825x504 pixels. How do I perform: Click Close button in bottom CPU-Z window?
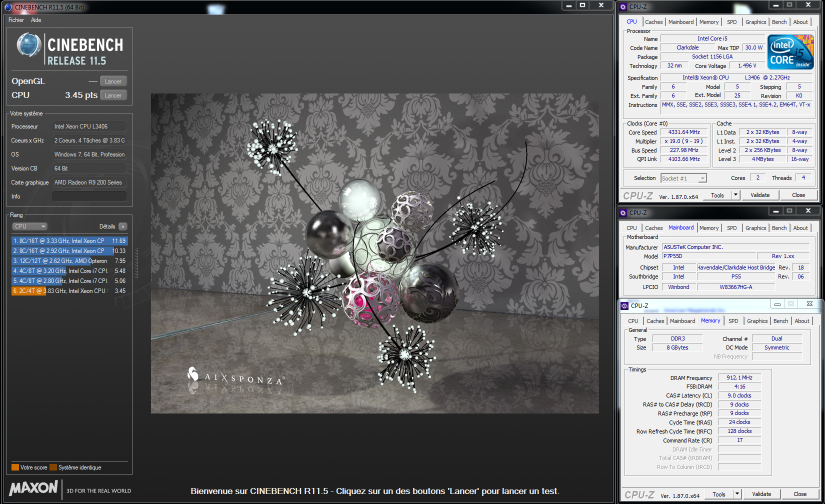point(800,494)
